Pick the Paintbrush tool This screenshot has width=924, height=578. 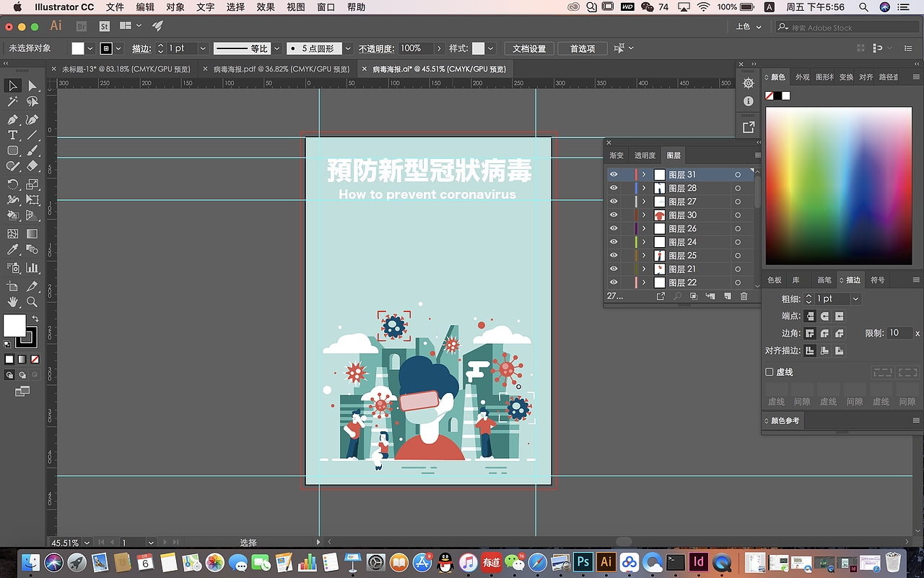click(x=32, y=151)
